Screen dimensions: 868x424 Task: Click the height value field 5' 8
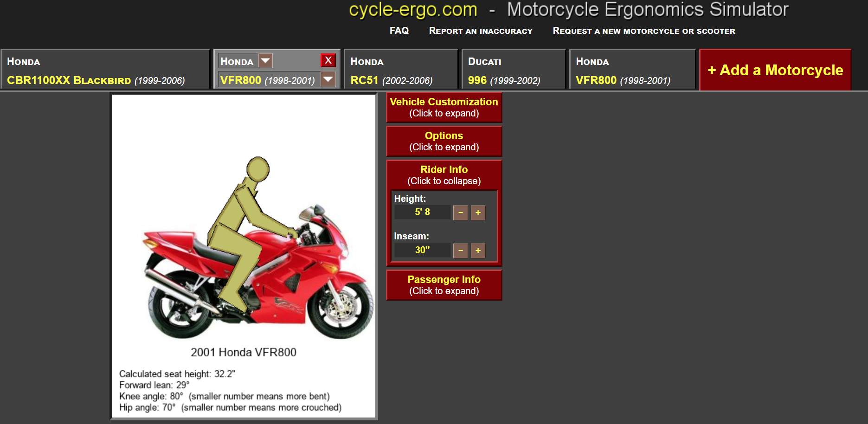pyautogui.click(x=422, y=212)
